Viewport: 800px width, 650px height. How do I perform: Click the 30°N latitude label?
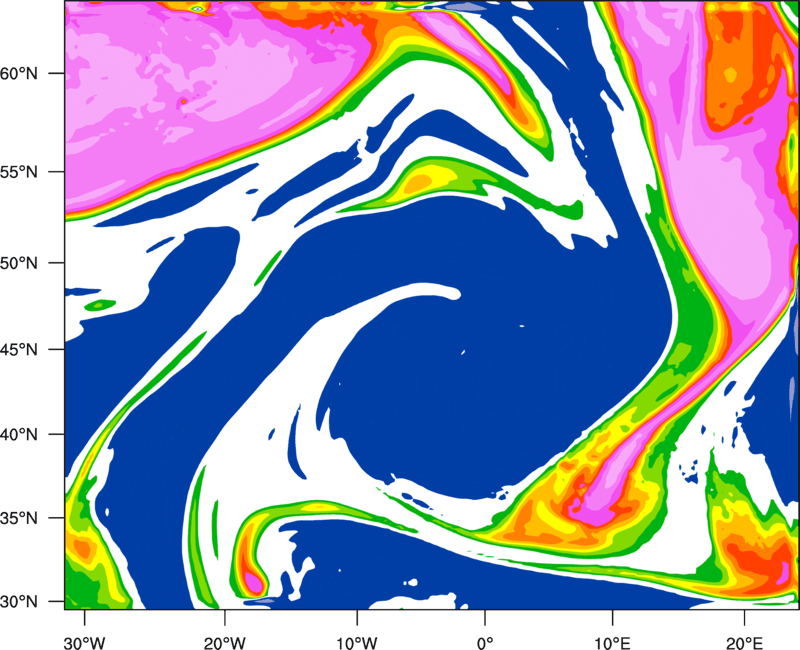(19, 602)
